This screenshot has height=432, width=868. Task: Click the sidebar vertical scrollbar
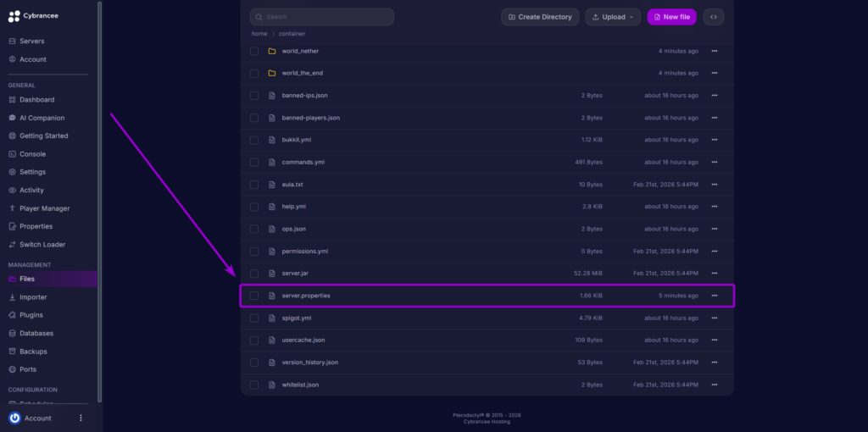[100, 202]
